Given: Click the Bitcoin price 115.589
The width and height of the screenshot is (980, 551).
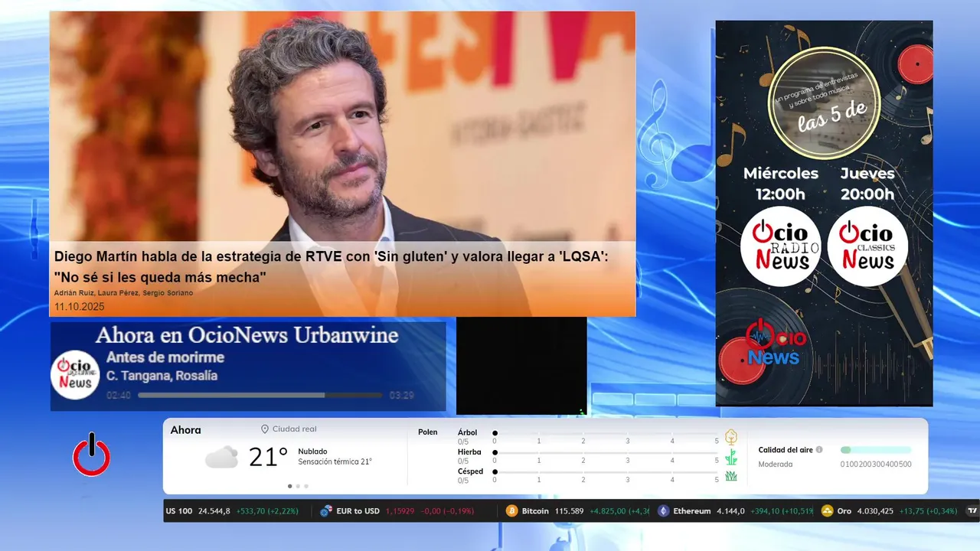Looking at the screenshot, I should pyautogui.click(x=568, y=511).
